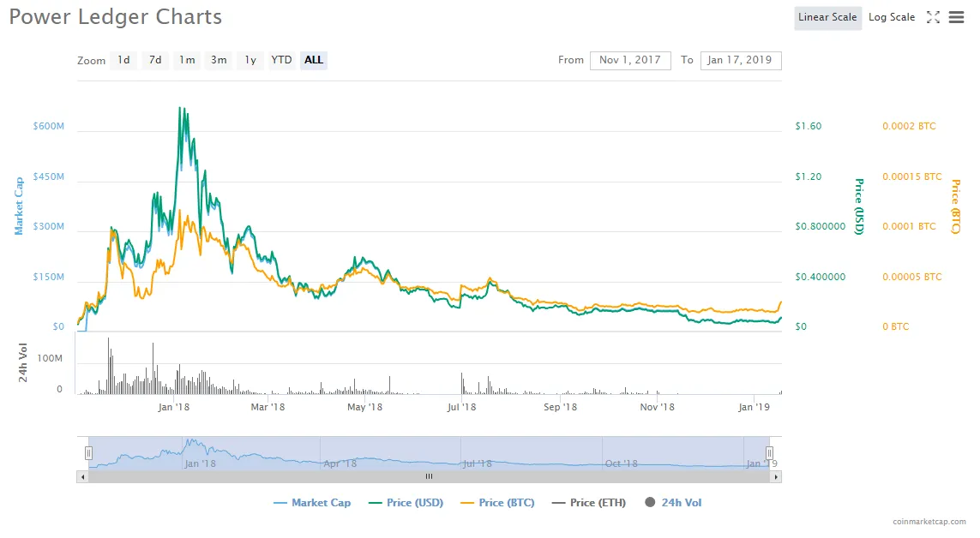Set zoom to 1m

[187, 60]
